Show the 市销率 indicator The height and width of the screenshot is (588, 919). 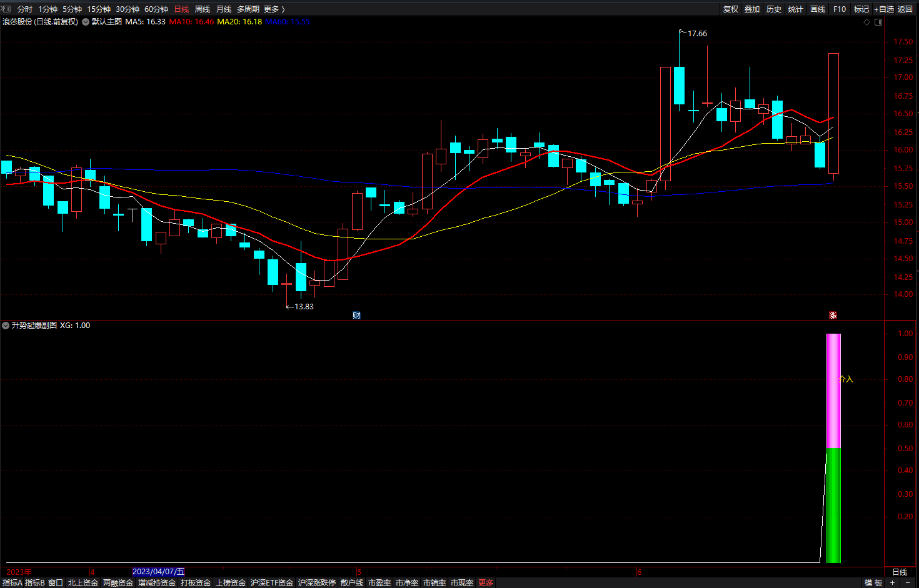(x=434, y=583)
